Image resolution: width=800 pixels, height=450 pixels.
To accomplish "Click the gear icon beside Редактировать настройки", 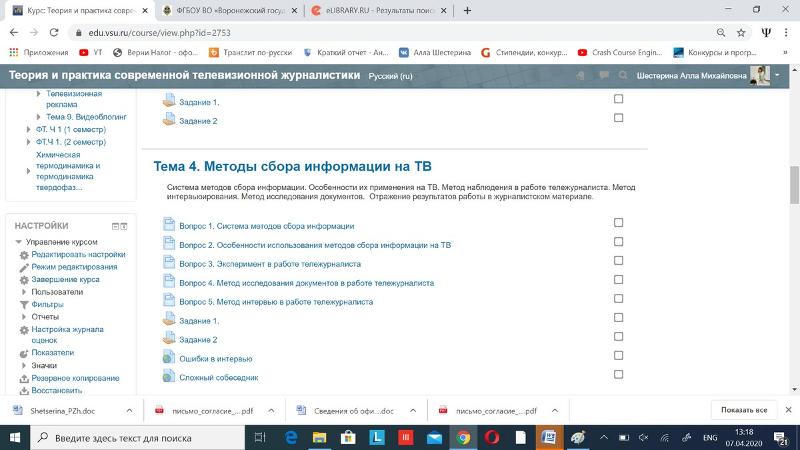I will (23, 255).
